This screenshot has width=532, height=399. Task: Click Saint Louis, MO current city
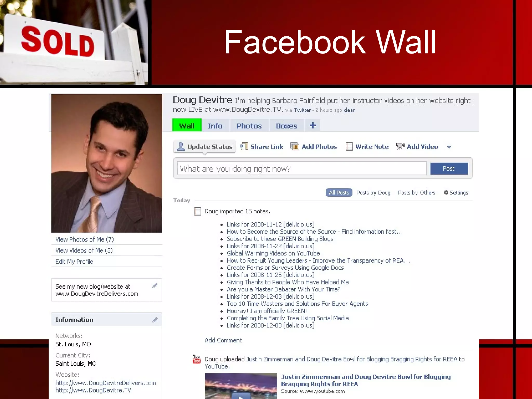point(76,363)
